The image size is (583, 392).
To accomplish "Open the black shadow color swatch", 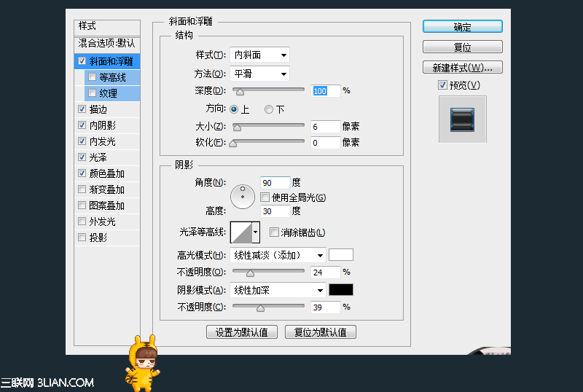I will (x=341, y=290).
